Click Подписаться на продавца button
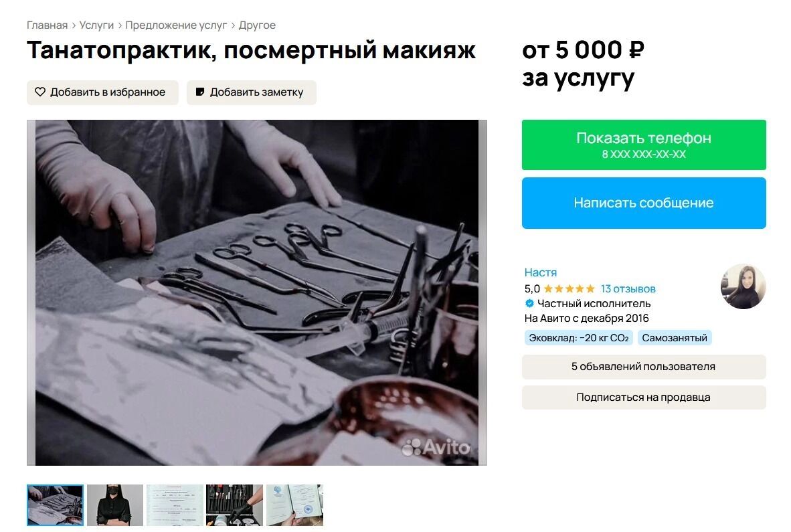Screen dimensions: 791x532 click(x=644, y=397)
